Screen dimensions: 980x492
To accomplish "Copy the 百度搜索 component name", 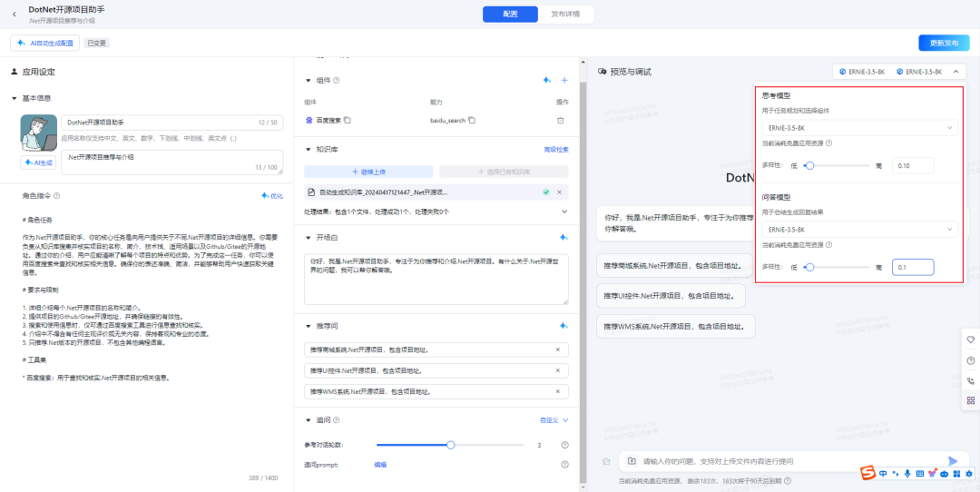I will tap(347, 120).
